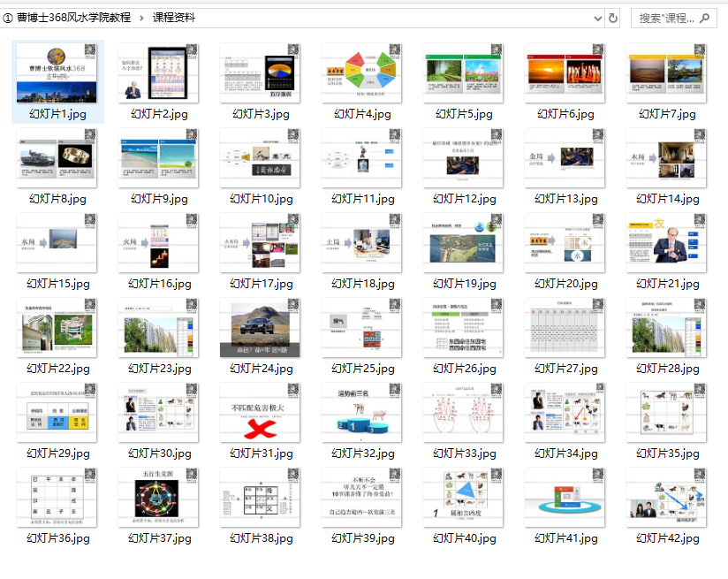Select the 幻灯片2.jpg thumbnail

(x=158, y=73)
